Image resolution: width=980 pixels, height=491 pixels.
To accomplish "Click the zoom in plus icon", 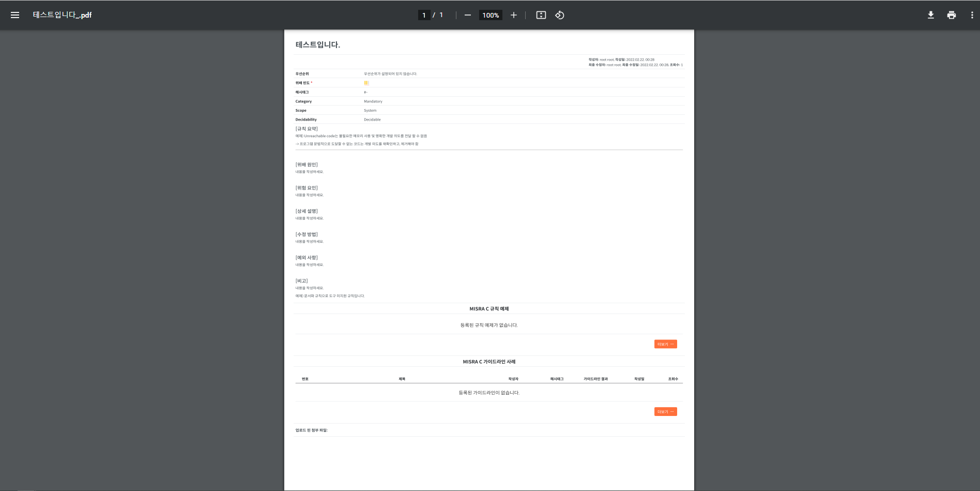I will (x=513, y=15).
